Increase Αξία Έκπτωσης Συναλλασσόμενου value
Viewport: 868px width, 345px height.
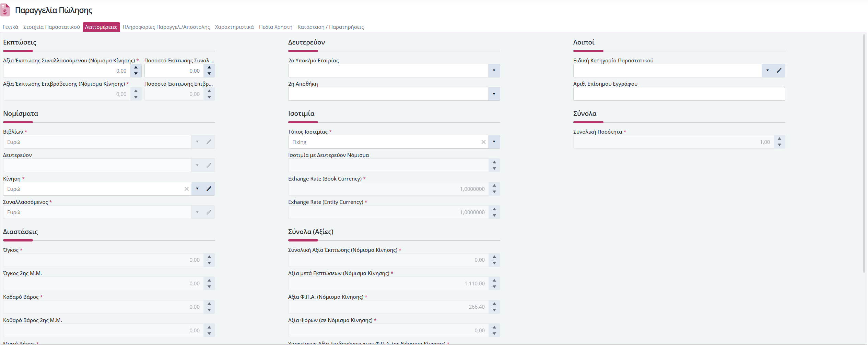point(136,67)
